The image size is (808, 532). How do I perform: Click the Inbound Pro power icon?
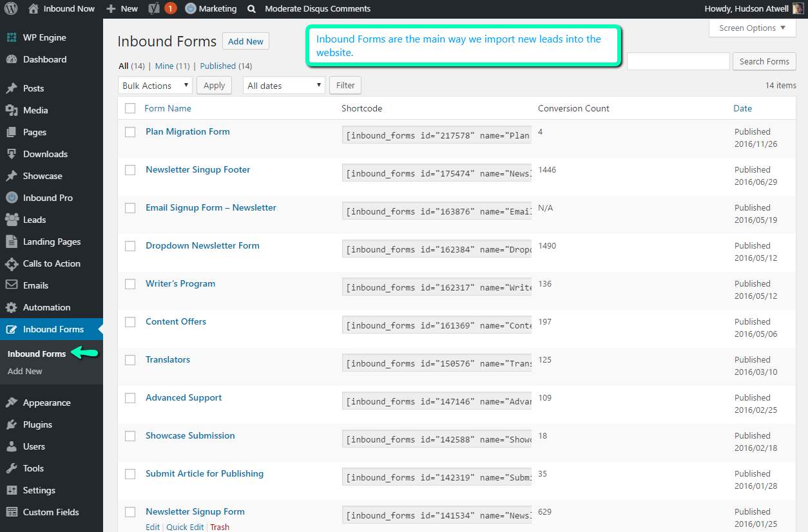point(12,198)
